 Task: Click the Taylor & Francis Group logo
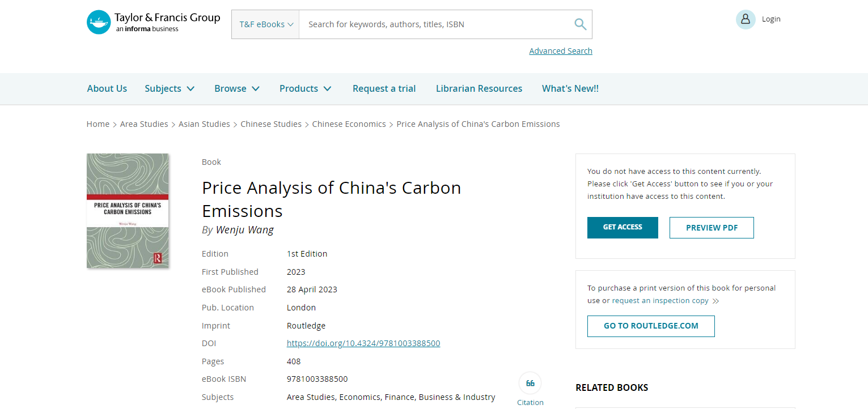click(153, 22)
